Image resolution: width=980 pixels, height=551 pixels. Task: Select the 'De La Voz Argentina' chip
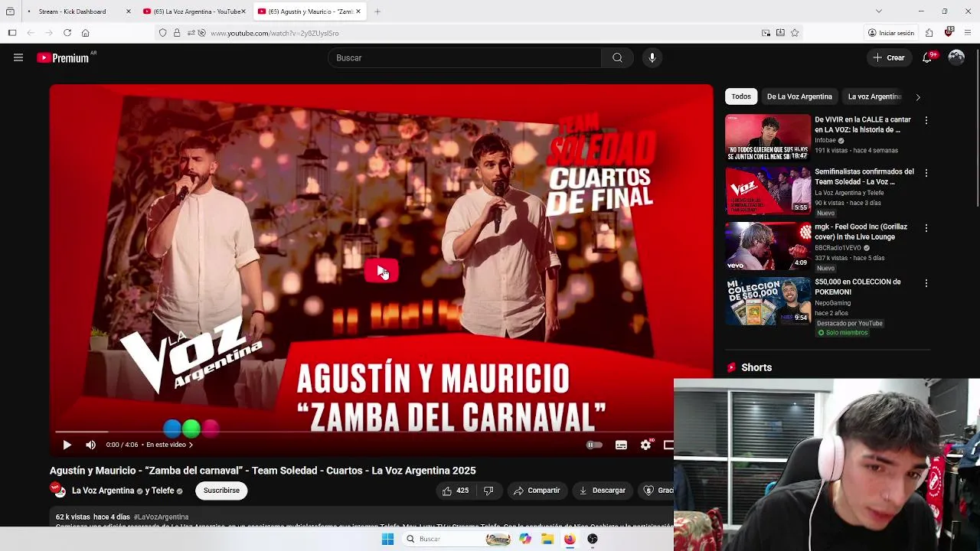(799, 96)
